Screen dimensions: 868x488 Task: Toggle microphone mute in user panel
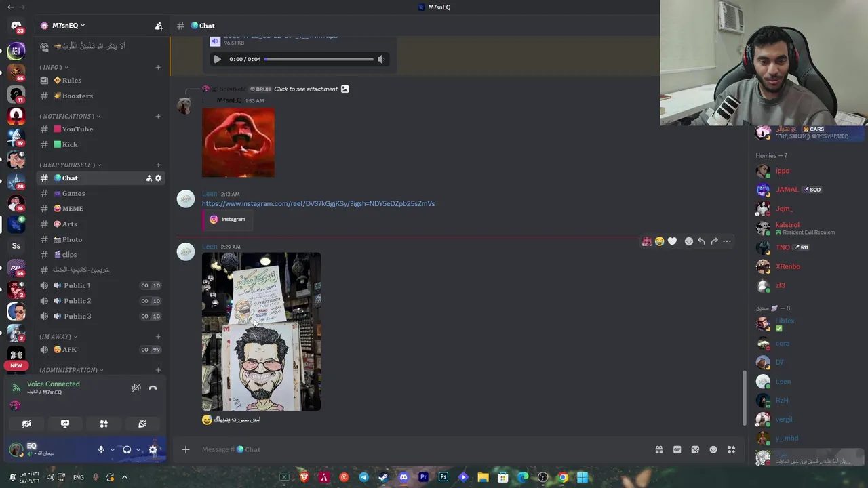[x=101, y=449]
